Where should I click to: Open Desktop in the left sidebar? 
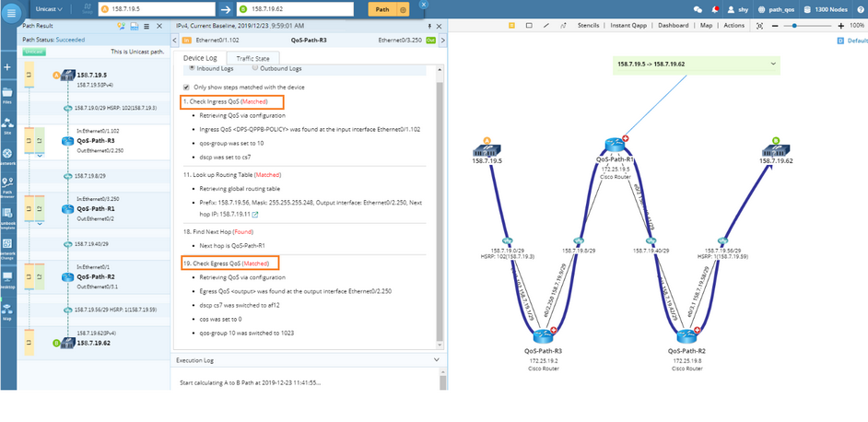click(x=7, y=280)
